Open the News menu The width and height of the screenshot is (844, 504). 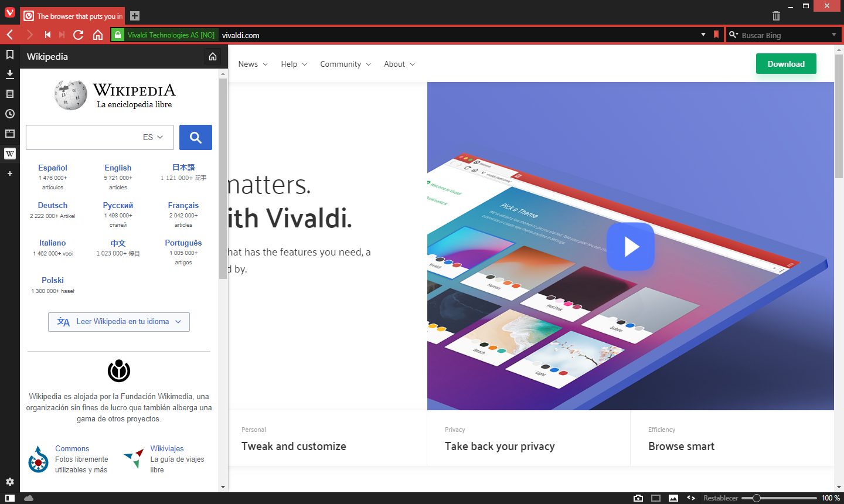(253, 64)
